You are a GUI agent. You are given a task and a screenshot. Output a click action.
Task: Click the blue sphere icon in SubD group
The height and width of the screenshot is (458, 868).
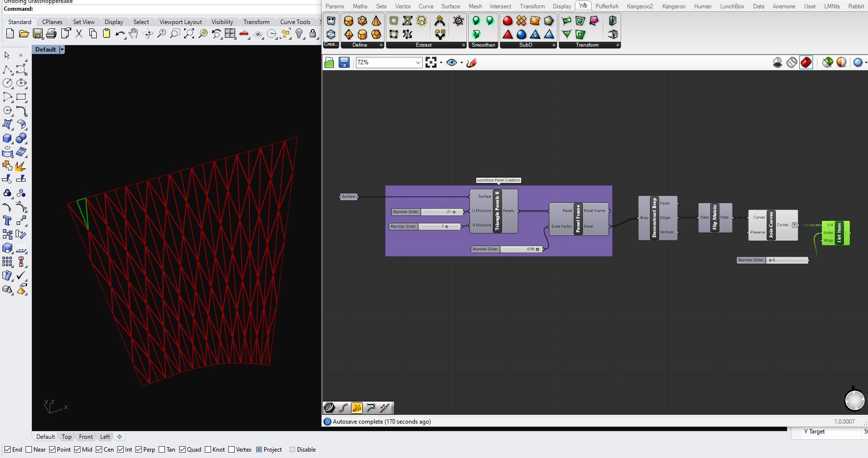(521, 34)
